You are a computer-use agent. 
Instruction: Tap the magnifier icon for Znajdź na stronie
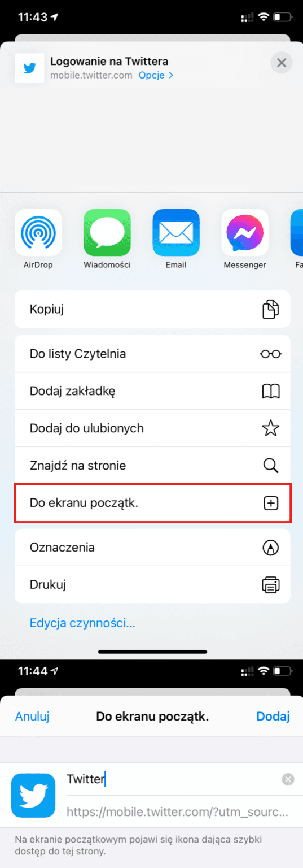click(271, 466)
